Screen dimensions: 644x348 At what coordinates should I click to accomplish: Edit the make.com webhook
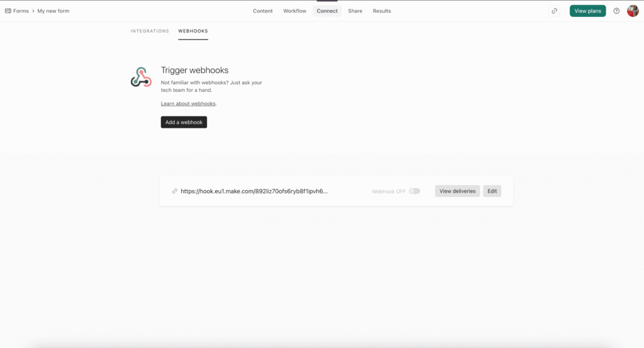coord(492,191)
